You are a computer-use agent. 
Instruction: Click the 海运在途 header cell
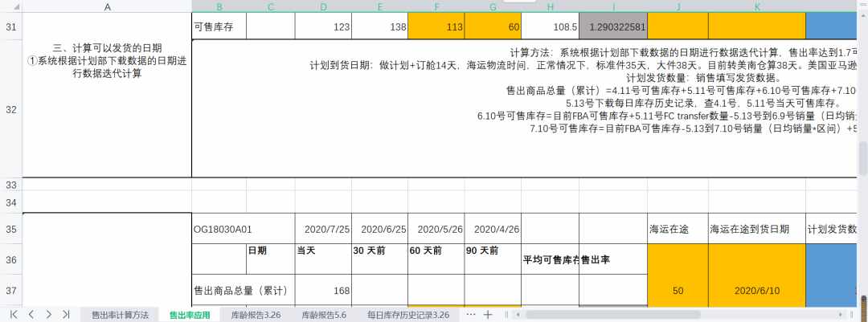[x=678, y=229]
